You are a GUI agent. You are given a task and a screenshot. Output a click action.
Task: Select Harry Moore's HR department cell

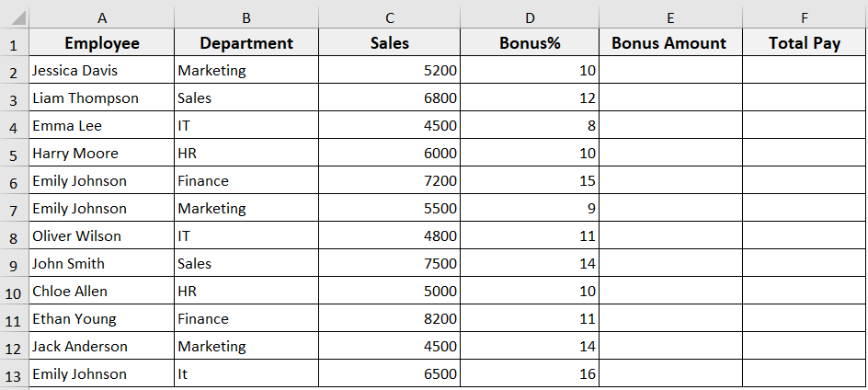pos(246,154)
